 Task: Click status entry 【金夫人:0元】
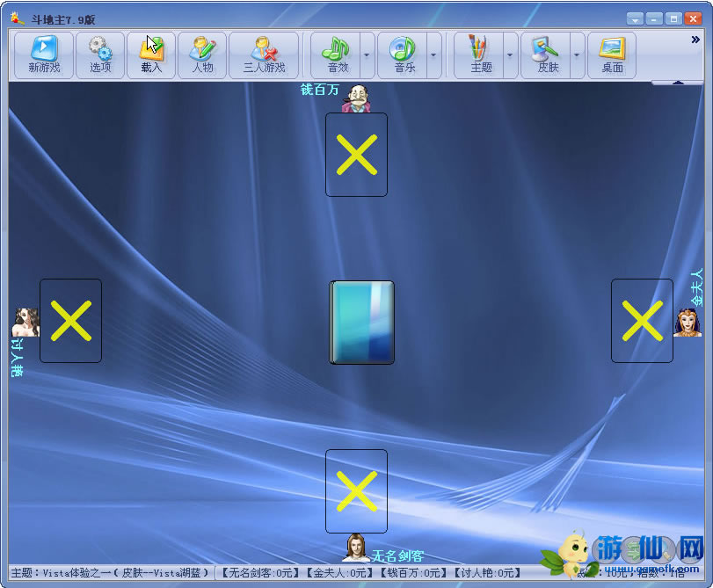[338, 572]
